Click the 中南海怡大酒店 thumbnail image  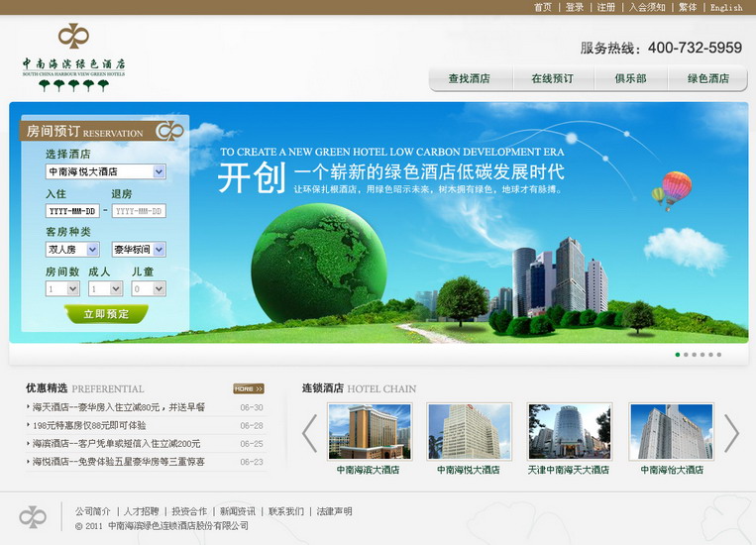(672, 432)
